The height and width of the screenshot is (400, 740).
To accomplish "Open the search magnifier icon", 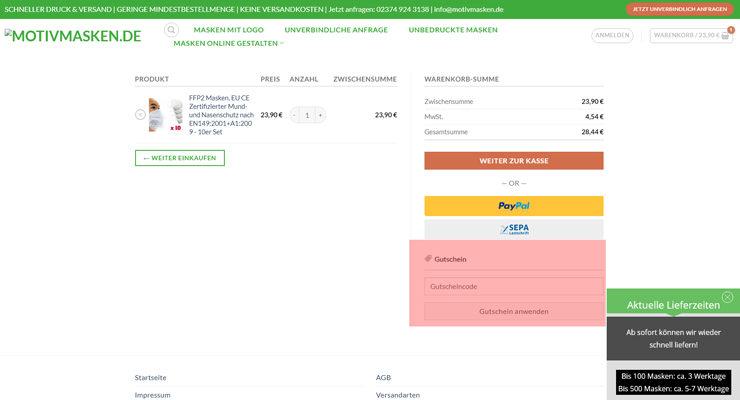I will tap(171, 30).
